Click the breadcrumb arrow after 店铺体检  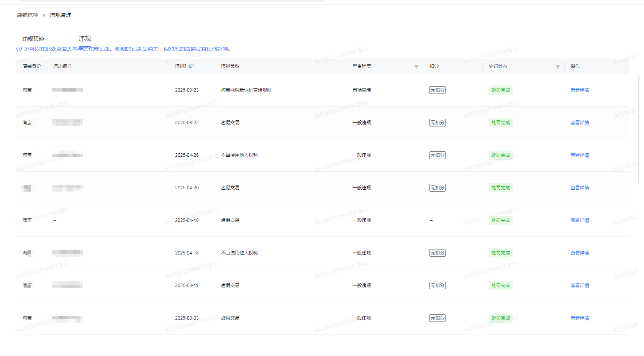44,15
